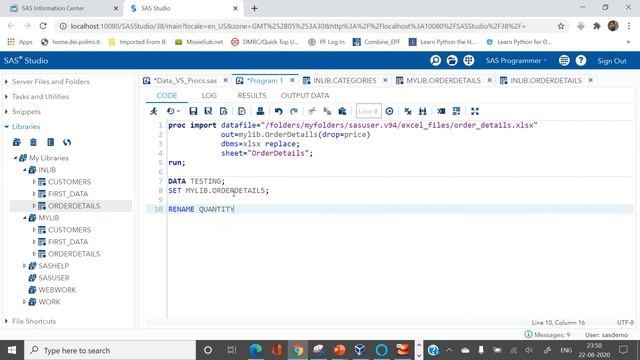Click the New Options grid icon in header
The height and width of the screenshot is (360, 640).
coord(469,61)
